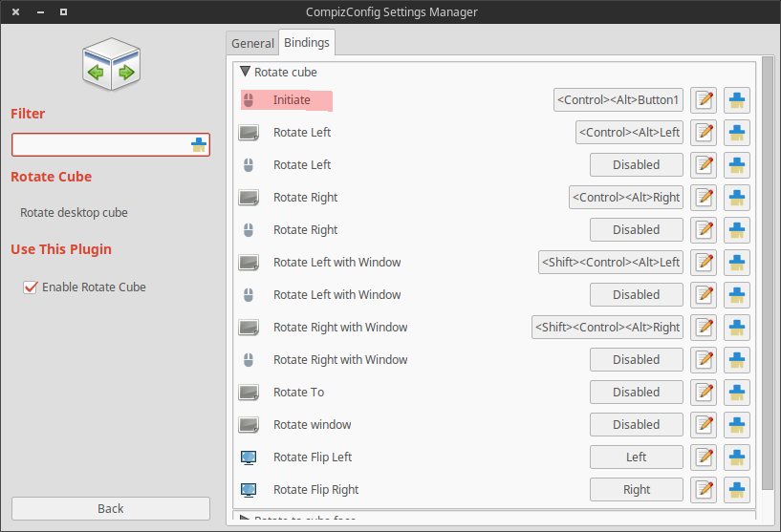Edit the Rotate window binding pencil icon
The height and width of the screenshot is (532, 781).
coord(704,424)
